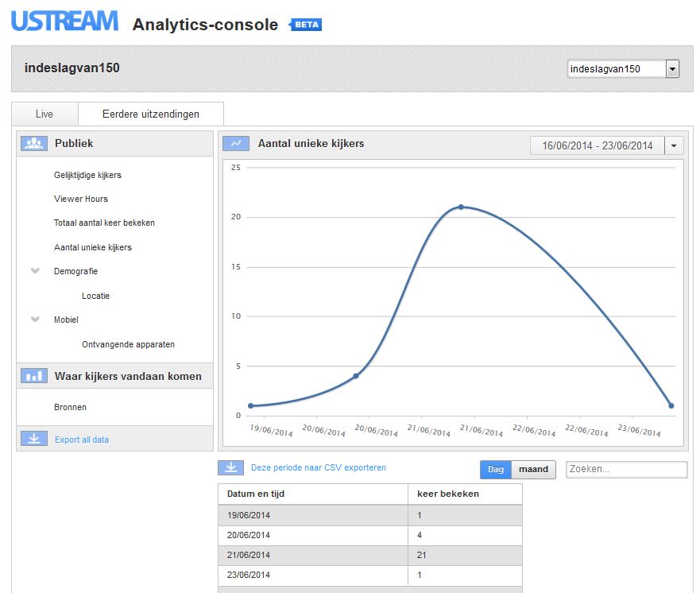The width and height of the screenshot is (700, 593).
Task: Switch the table view to maand
Action: click(x=533, y=469)
